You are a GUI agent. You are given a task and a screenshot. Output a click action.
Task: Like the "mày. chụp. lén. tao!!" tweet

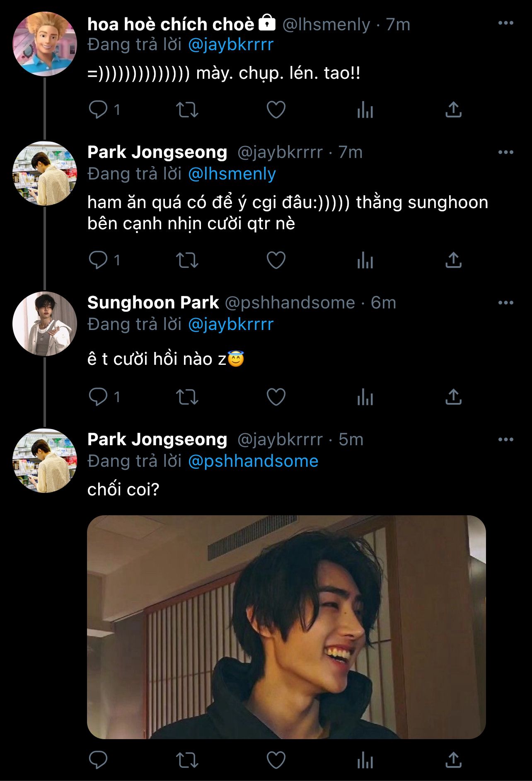276,110
